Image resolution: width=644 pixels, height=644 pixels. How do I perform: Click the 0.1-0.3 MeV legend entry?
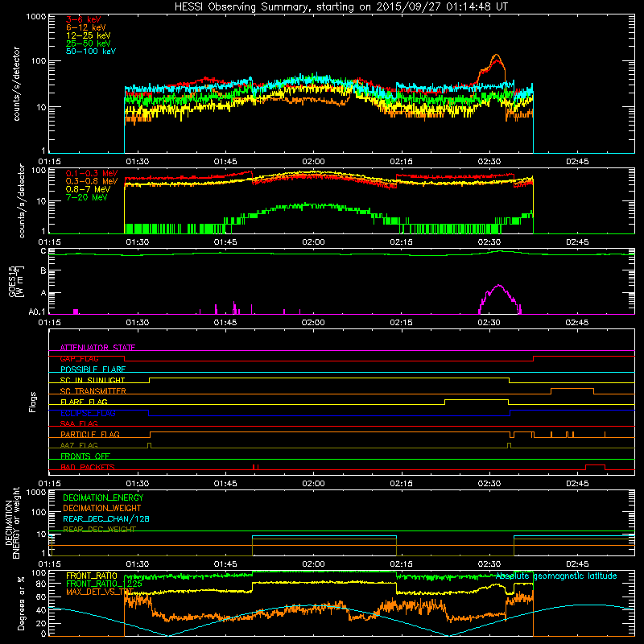point(92,173)
